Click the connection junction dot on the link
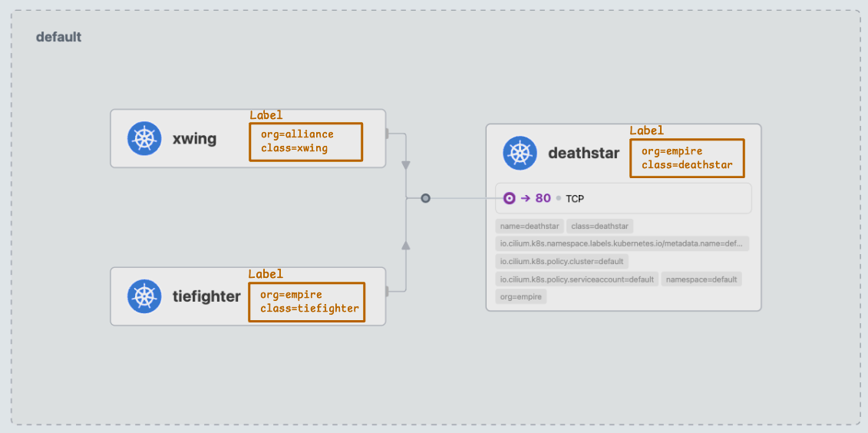 pyautogui.click(x=425, y=197)
